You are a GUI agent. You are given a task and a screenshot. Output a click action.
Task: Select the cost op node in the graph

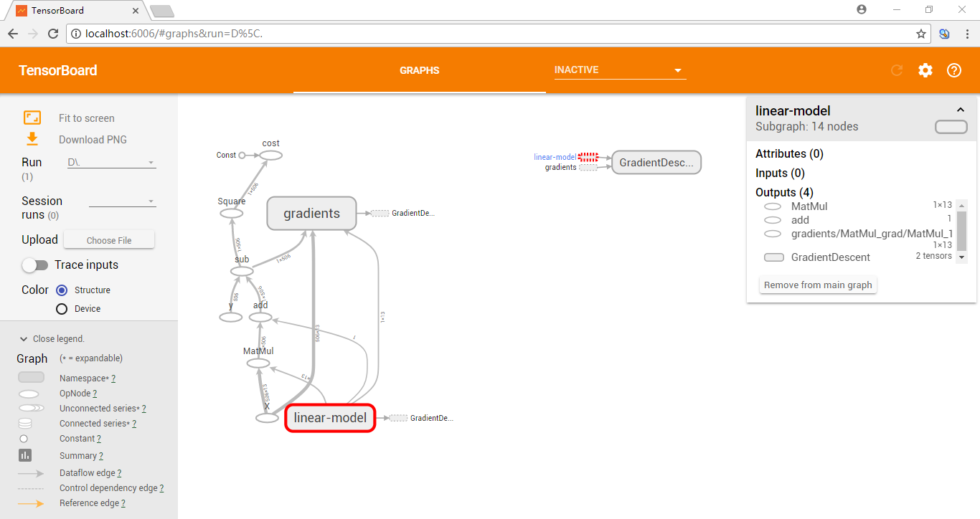pyautogui.click(x=270, y=155)
